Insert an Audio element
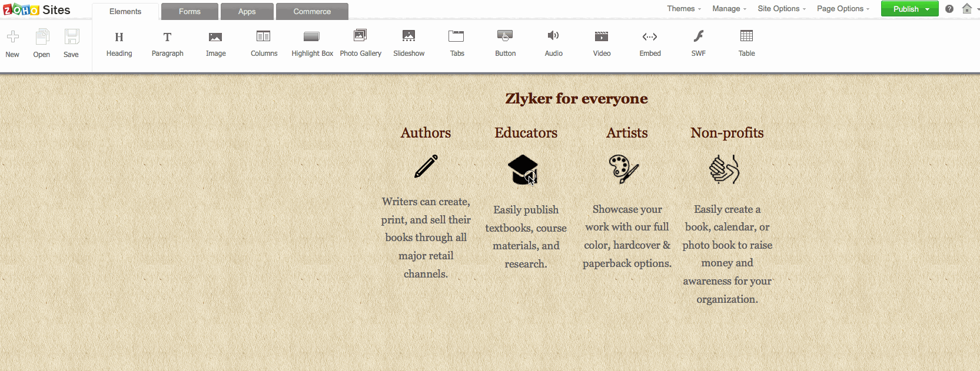Viewport: 980px width, 371px height. point(553,43)
